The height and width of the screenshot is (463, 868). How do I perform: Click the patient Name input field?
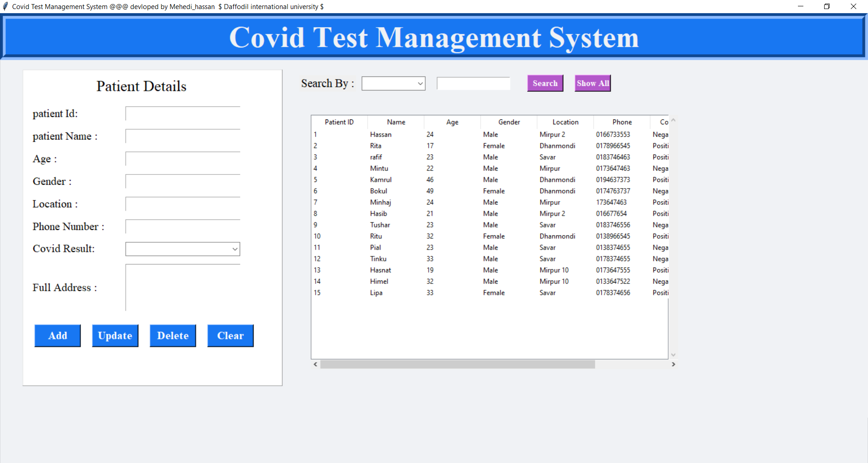183,136
